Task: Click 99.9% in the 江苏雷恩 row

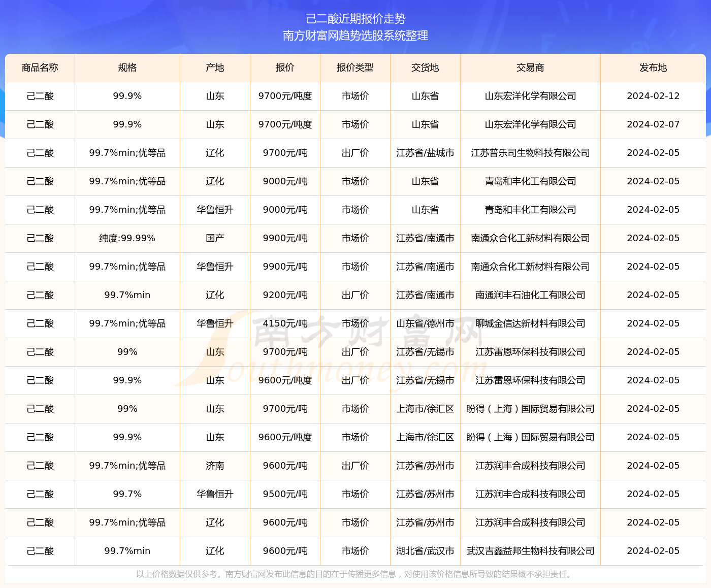Action: (x=127, y=380)
